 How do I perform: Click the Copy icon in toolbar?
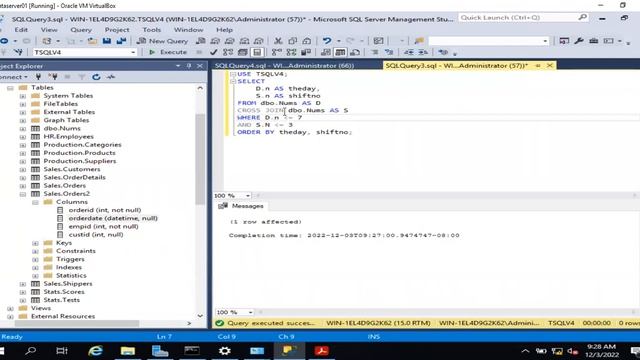tap(292, 41)
